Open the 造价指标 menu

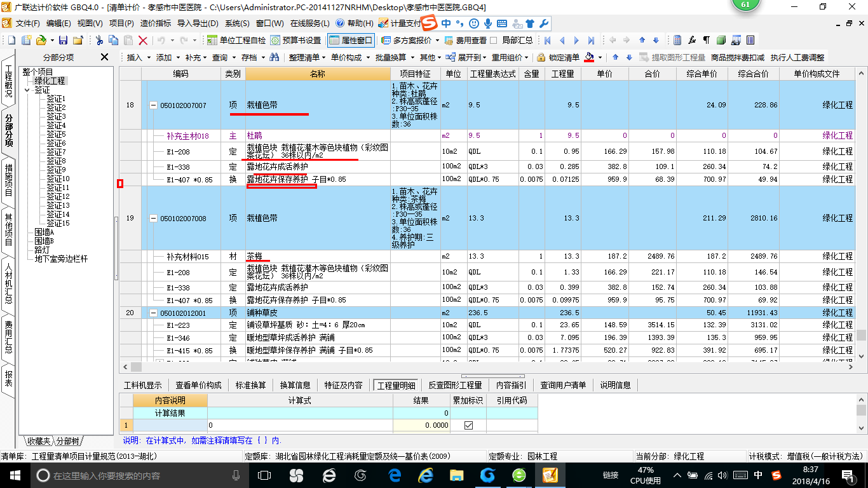(x=156, y=23)
